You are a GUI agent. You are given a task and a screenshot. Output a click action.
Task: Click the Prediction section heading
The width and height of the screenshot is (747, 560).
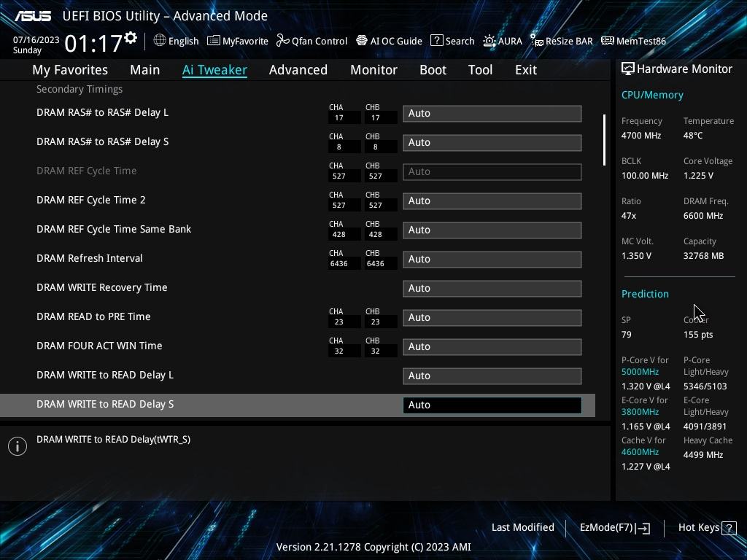[x=645, y=294]
